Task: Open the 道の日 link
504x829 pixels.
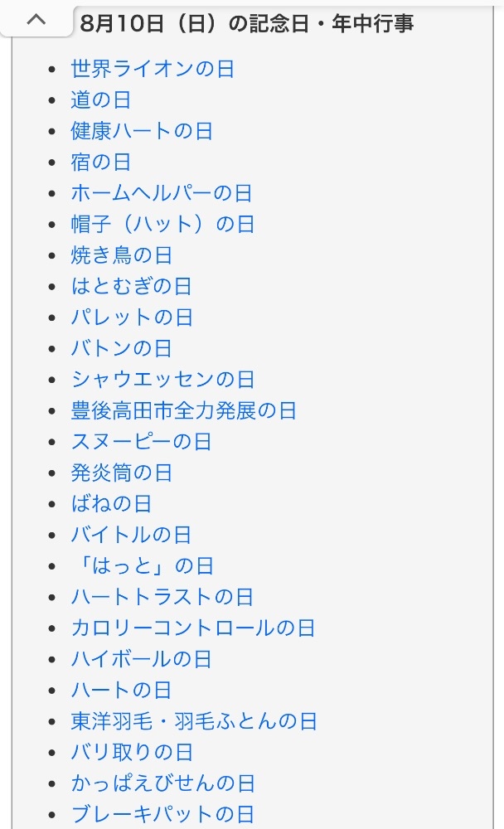Action: tap(100, 100)
